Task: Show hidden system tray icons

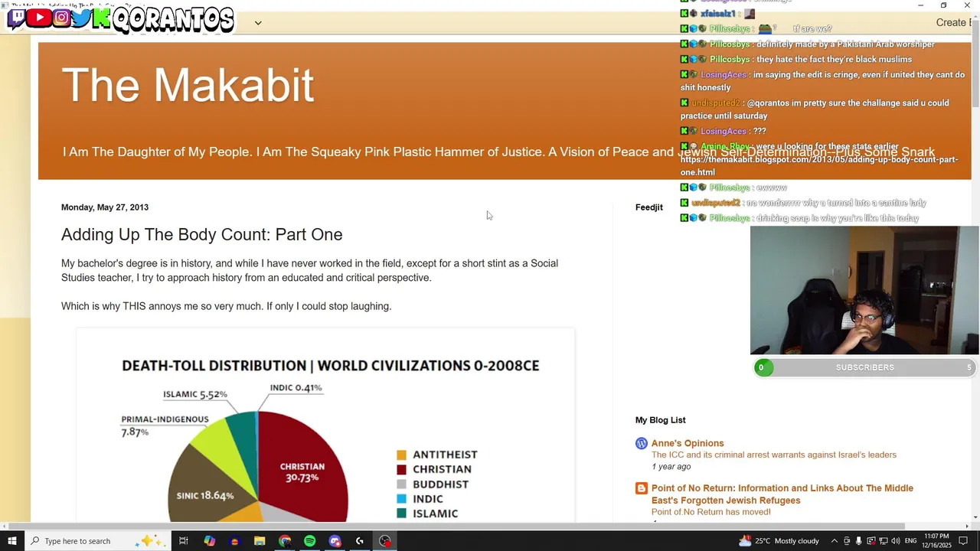Action: 835,541
